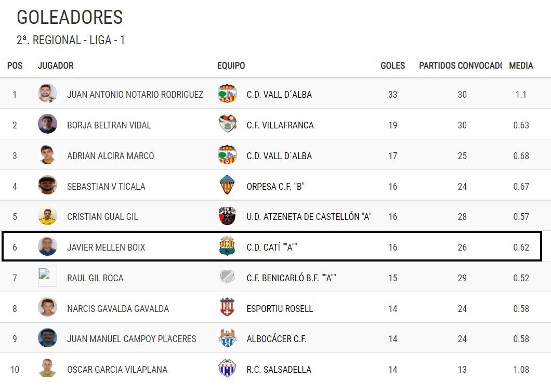Open Juan Antonio Notario Rodriguez's profile photo
The height and width of the screenshot is (392, 551).
coord(47,94)
